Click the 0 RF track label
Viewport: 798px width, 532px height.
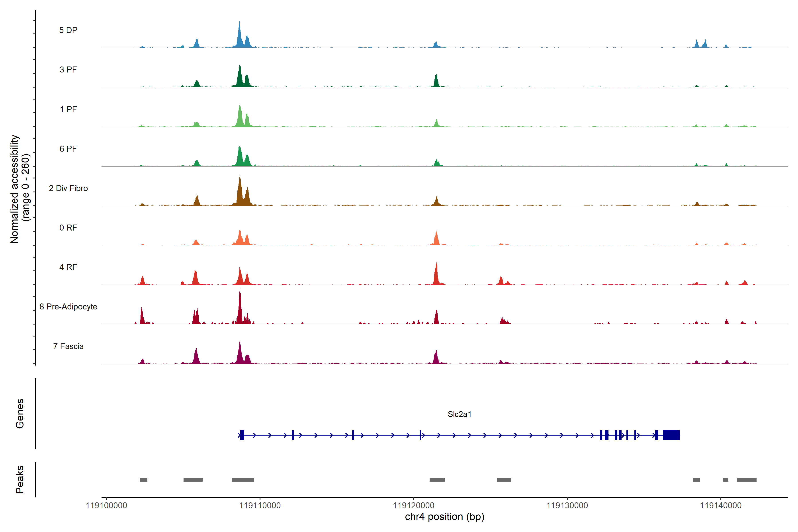[68, 228]
